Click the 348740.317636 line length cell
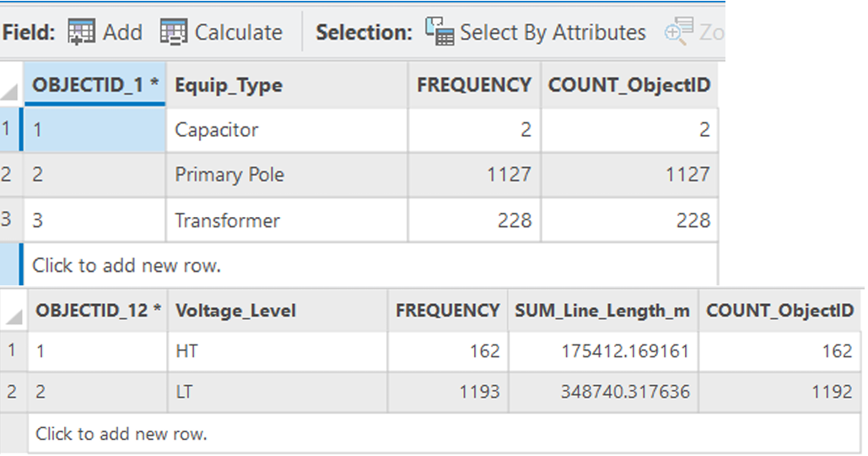Image resolution: width=868 pixels, height=456 pixels. [603, 392]
